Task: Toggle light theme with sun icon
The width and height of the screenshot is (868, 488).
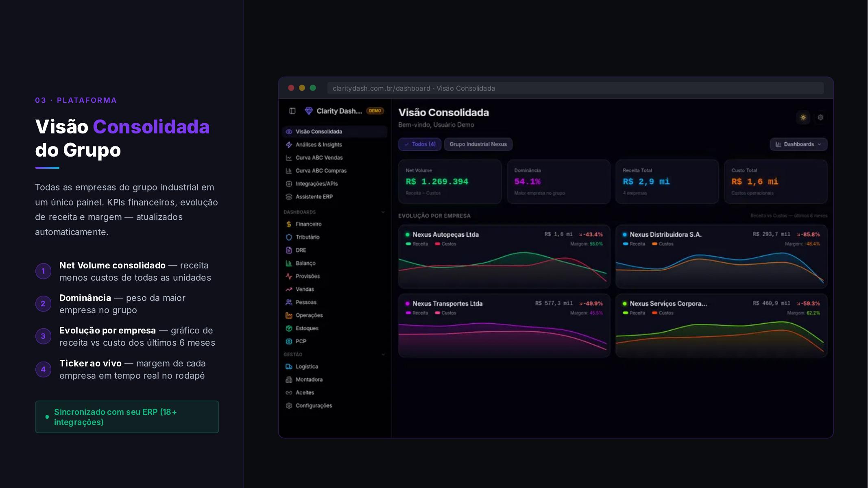Action: pos(803,118)
